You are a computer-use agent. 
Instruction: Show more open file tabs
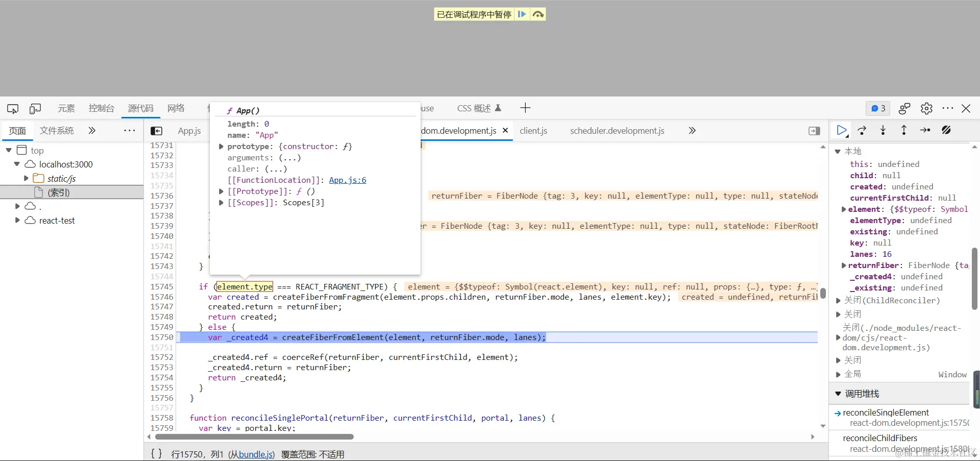pyautogui.click(x=692, y=131)
